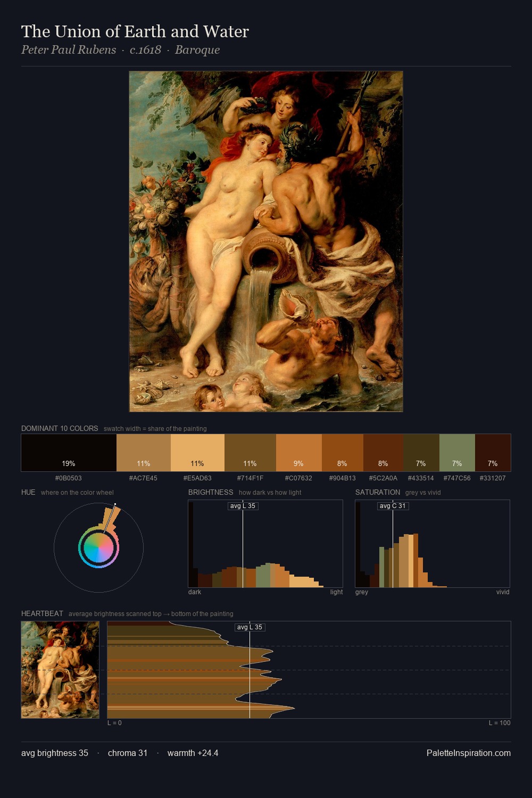The image size is (532, 798).
Task: Select the #904B13 rust swatch
Action: (343, 453)
